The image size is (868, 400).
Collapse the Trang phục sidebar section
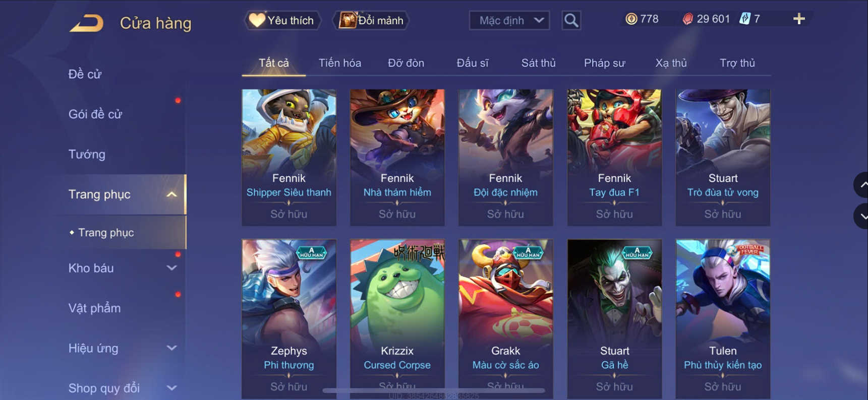[x=171, y=194]
